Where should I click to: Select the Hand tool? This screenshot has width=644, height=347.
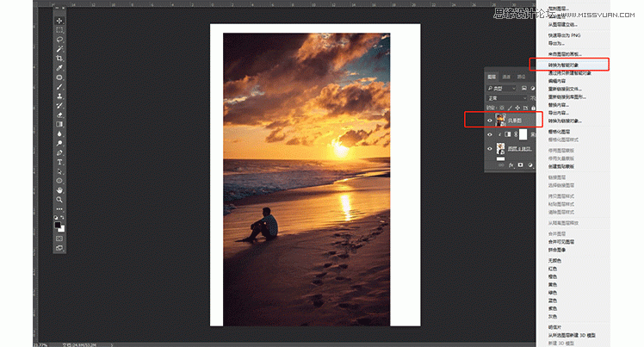coord(59,189)
